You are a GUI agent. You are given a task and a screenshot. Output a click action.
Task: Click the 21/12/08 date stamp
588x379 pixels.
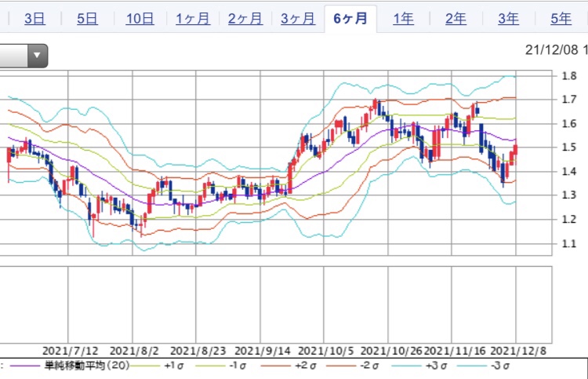551,50
